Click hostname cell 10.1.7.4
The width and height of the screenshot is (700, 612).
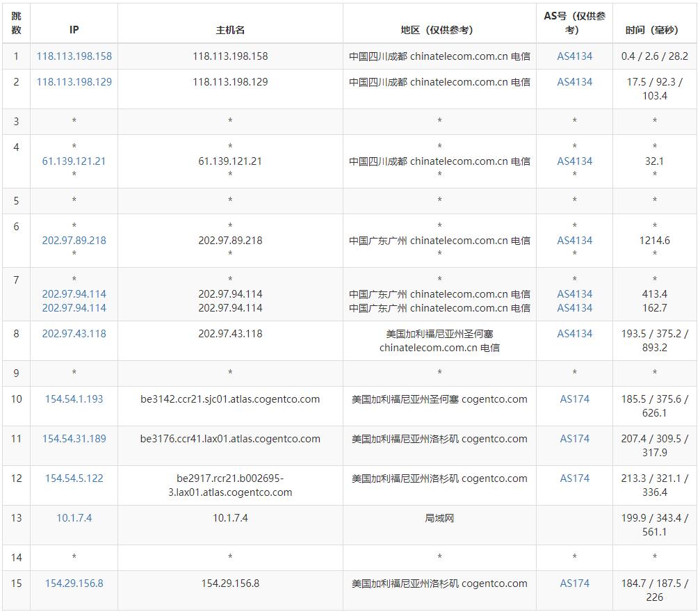point(230,525)
